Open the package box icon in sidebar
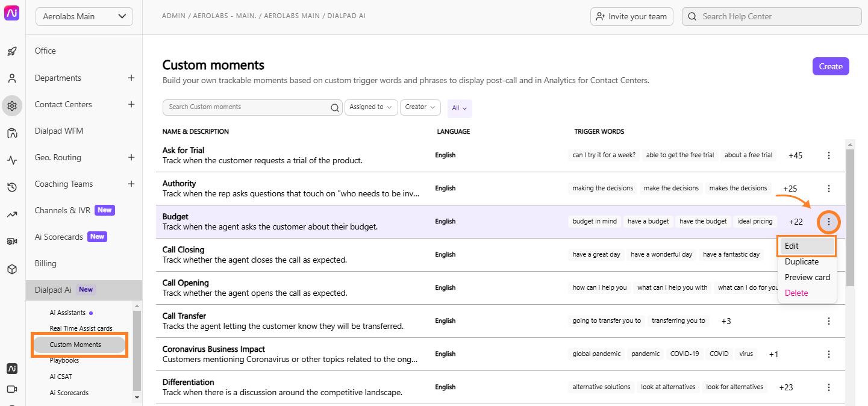Viewport: 868px width, 406px height. [x=11, y=269]
